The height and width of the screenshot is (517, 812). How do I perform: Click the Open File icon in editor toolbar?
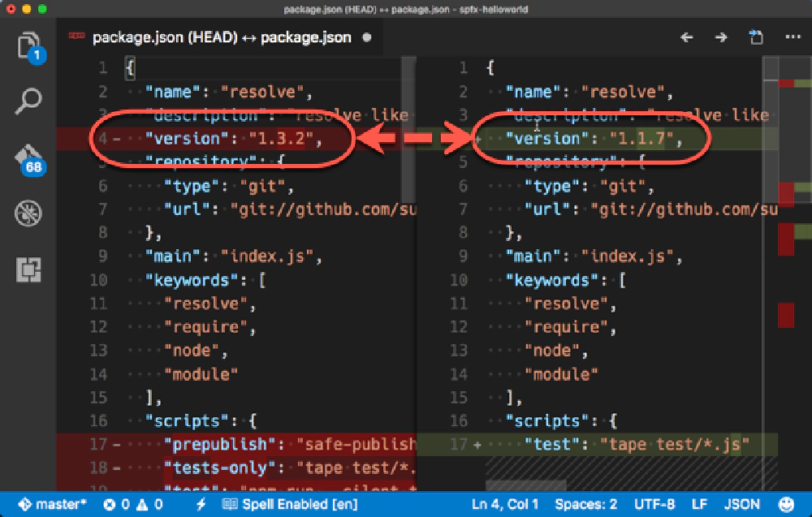(756, 37)
